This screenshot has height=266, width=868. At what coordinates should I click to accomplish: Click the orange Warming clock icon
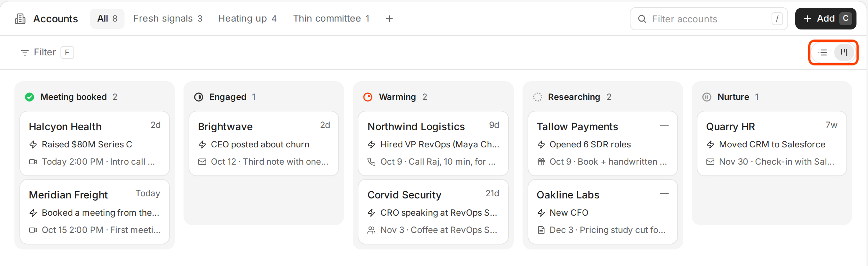tap(368, 97)
